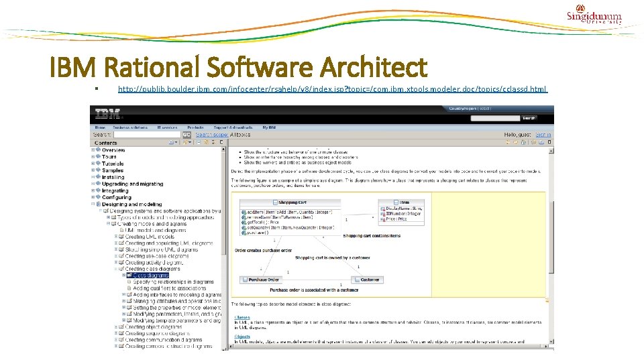The image size is (644, 362).
Task: Open Creating use-case diagrams topic
Action: coord(157,256)
